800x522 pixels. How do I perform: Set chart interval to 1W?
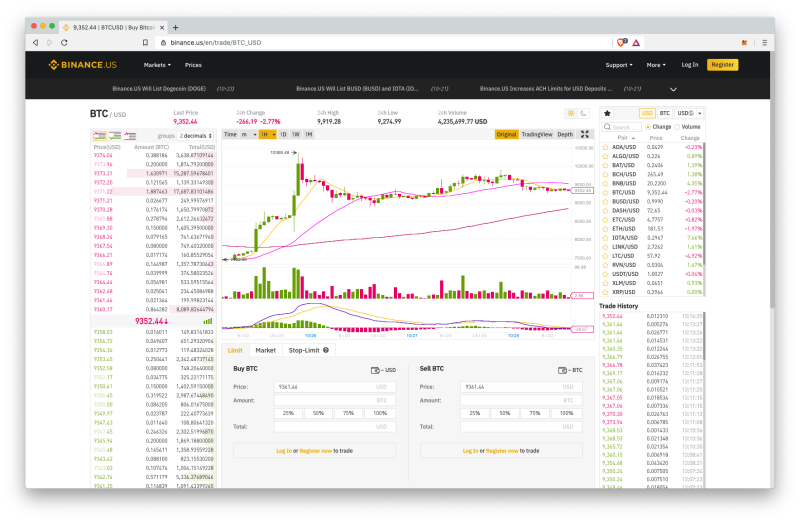(296, 134)
